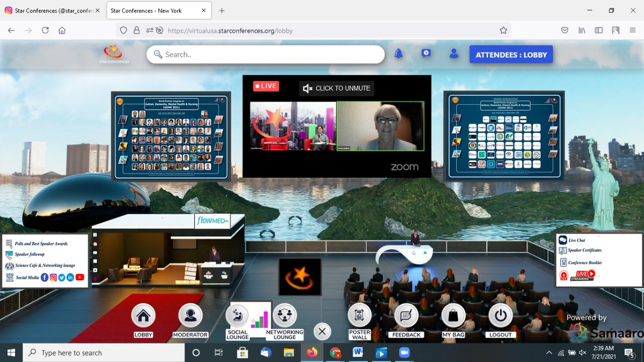Open the Networking Lounge icon
Image resolution: width=644 pixels, height=362 pixels.
click(284, 316)
